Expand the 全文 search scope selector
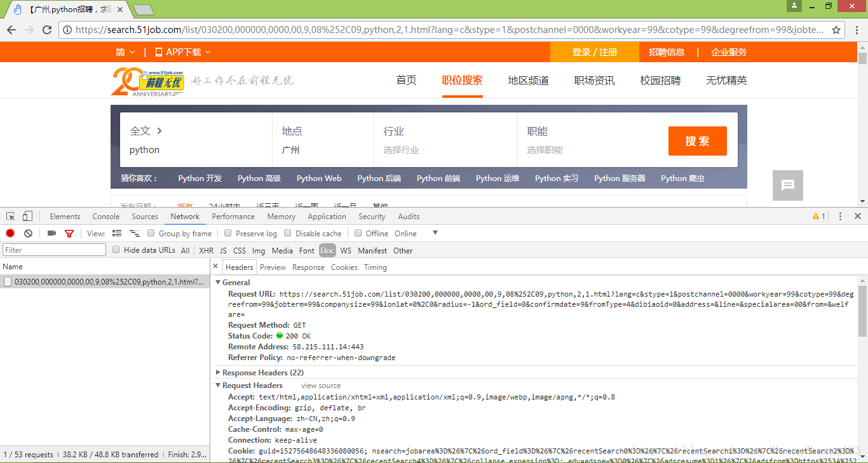 pyautogui.click(x=146, y=131)
